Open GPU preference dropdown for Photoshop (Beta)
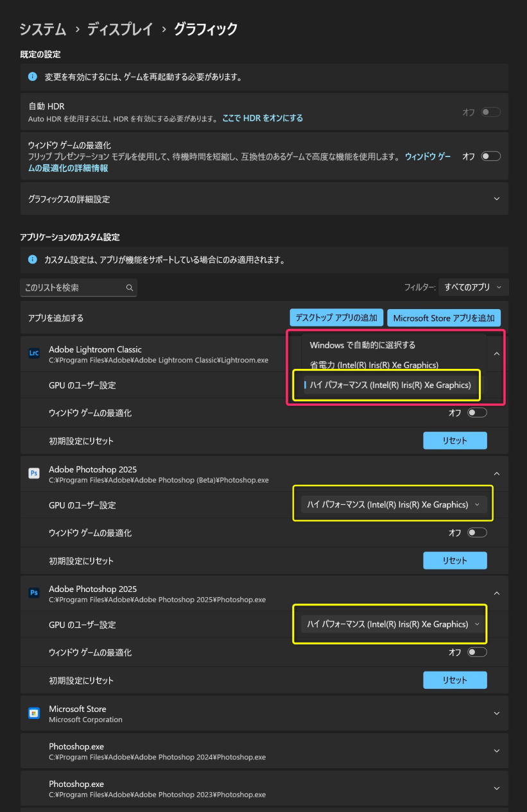 coord(393,505)
